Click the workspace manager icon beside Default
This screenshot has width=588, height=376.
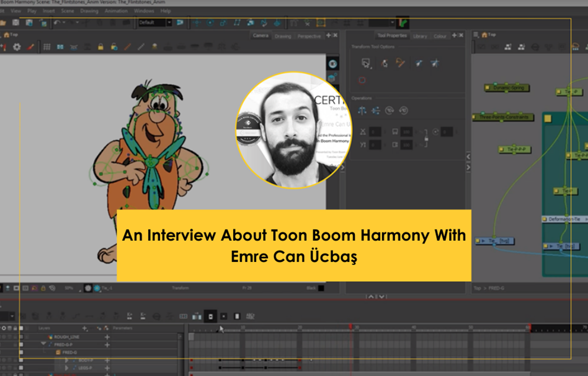pos(180,22)
